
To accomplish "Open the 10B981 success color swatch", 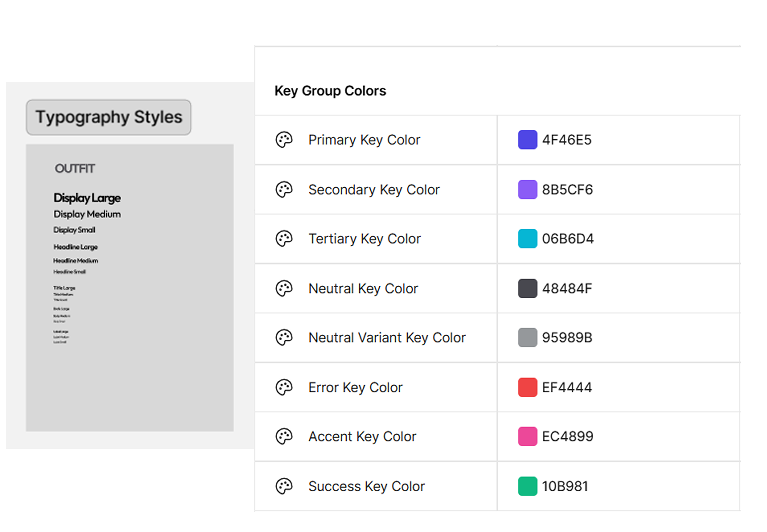I will pyautogui.click(x=528, y=486).
